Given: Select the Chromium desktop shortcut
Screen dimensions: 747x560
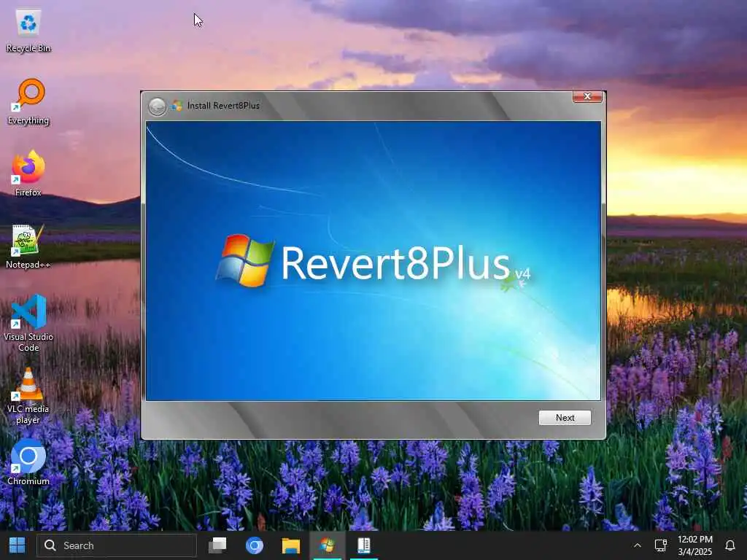Looking at the screenshot, I should pyautogui.click(x=28, y=462).
